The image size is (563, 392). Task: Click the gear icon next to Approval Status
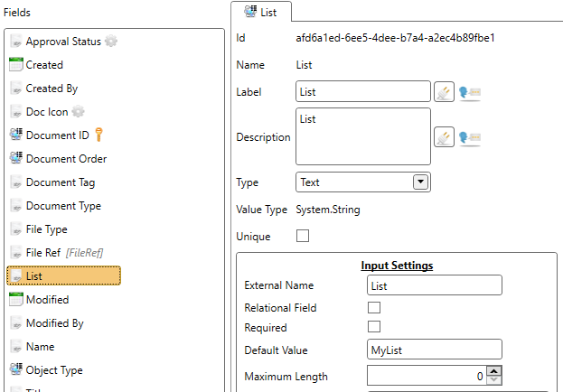pyautogui.click(x=111, y=41)
